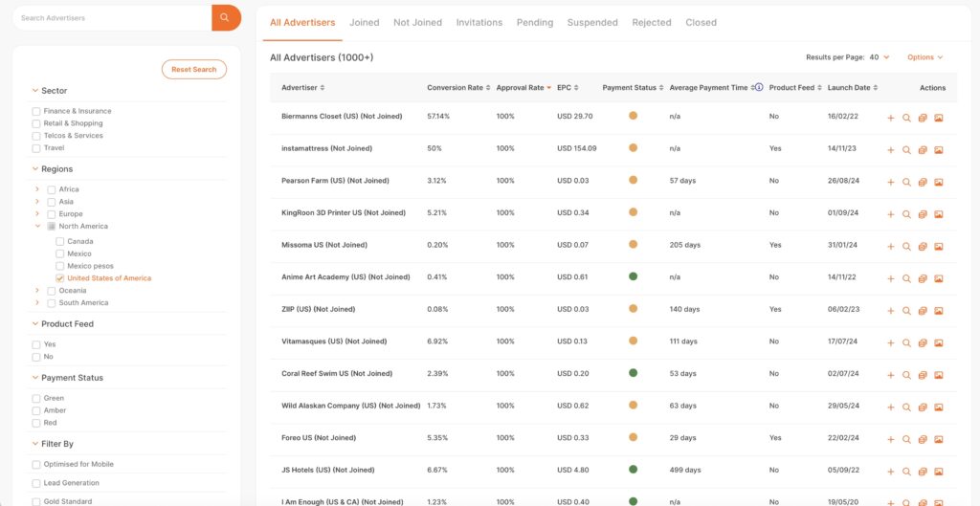Tick the Finance & Insurance sector checkbox
Image resolution: width=980 pixels, height=506 pixels.
point(36,111)
